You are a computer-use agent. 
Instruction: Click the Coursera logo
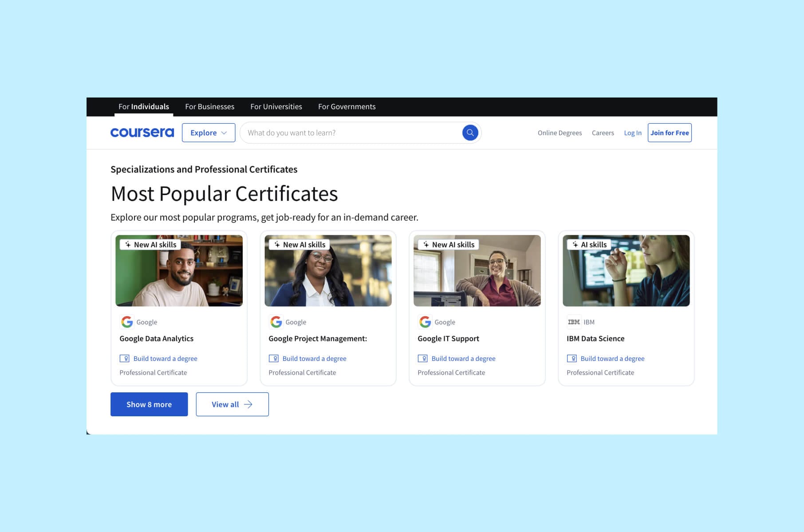pos(142,133)
